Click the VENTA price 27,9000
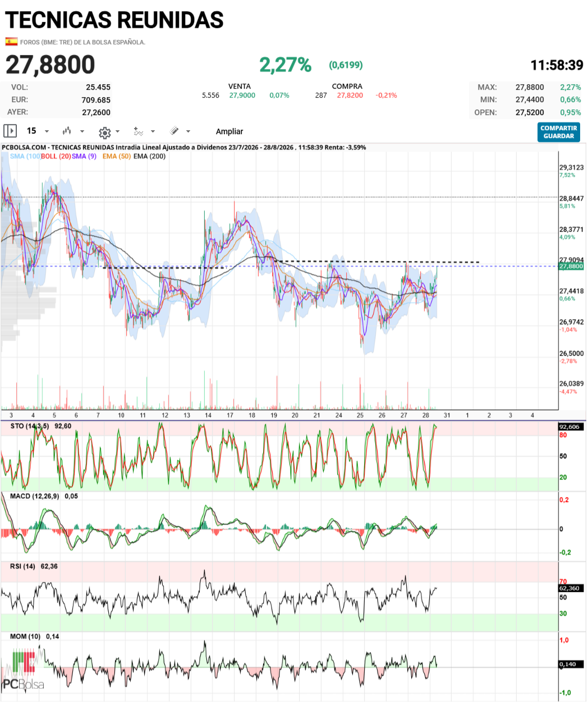Screen dimensions: 588x702 (x=242, y=95)
